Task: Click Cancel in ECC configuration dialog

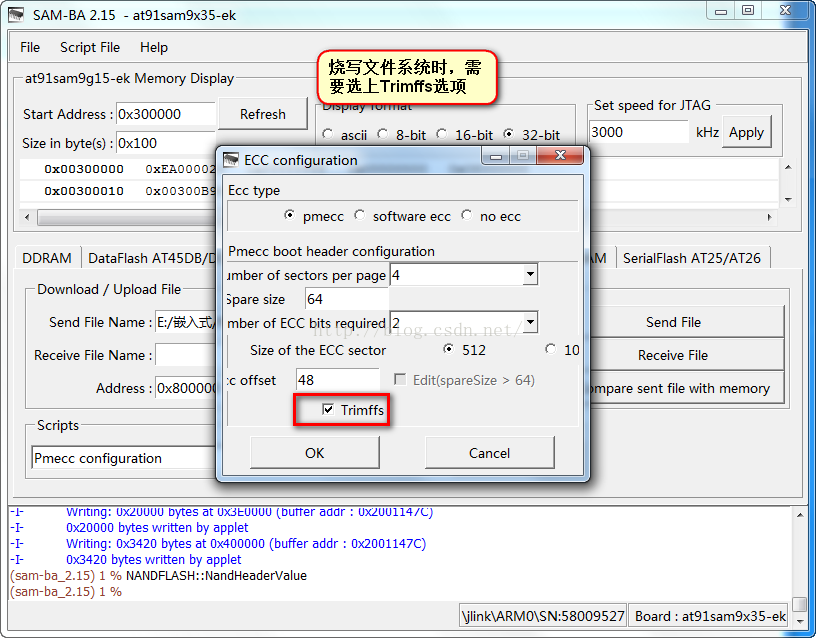Action: (489, 453)
